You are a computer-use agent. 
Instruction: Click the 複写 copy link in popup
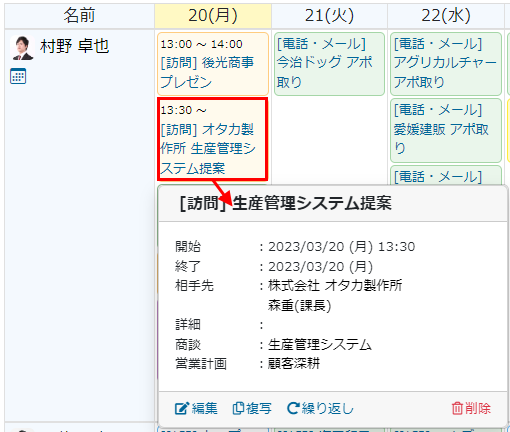tap(252, 408)
